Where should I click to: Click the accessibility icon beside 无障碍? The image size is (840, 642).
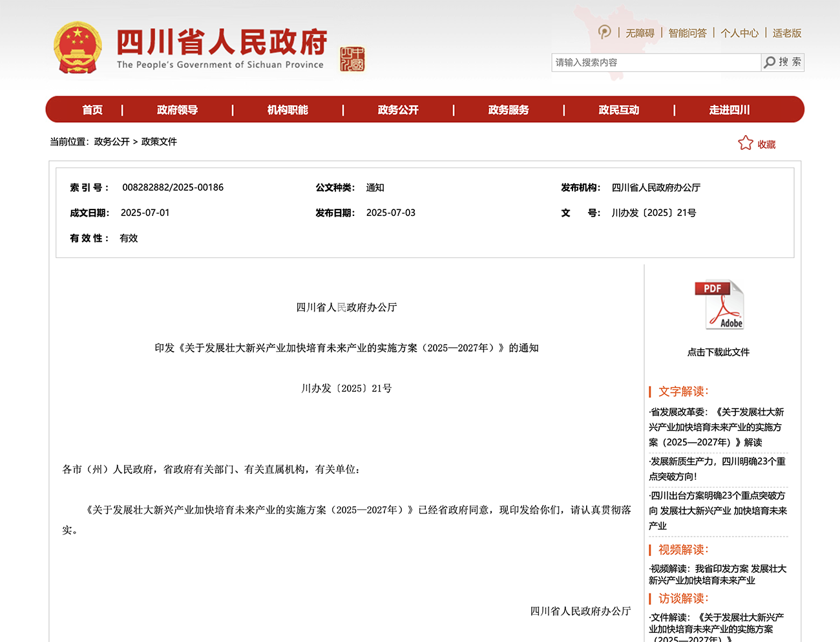coord(604,32)
